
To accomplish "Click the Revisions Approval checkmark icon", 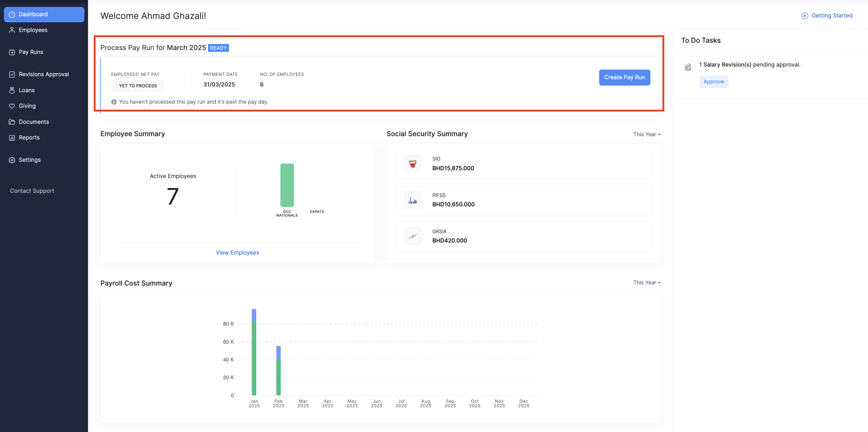I will click(12, 74).
